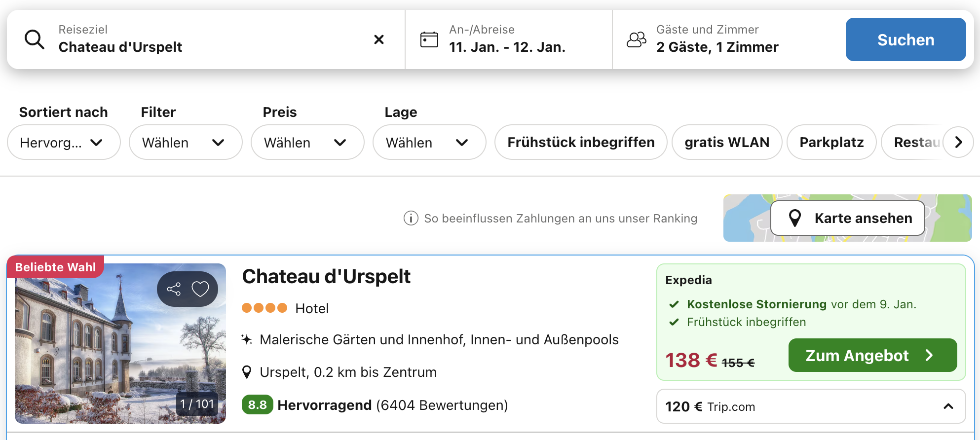Share the Chateau d'Urspelt listing

(174, 289)
